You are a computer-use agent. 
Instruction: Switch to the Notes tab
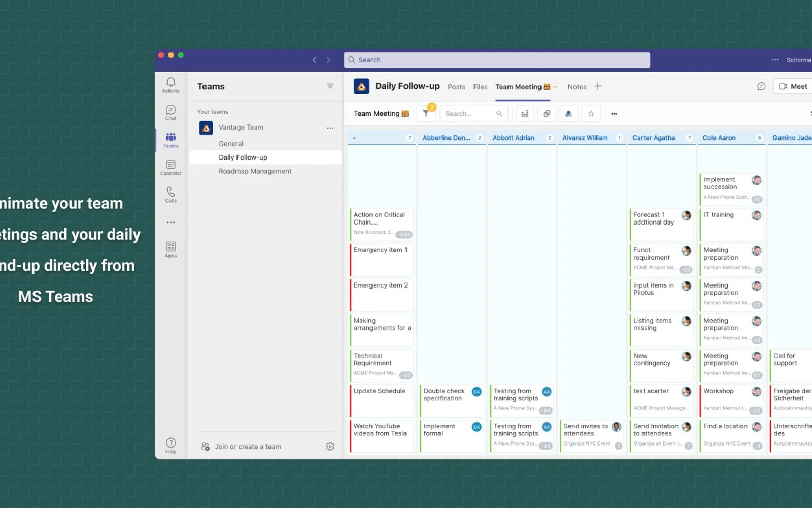pyautogui.click(x=577, y=87)
